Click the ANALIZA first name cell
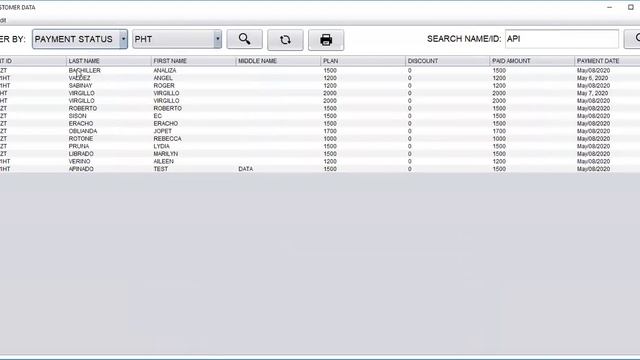640x360 pixels. 165,71
